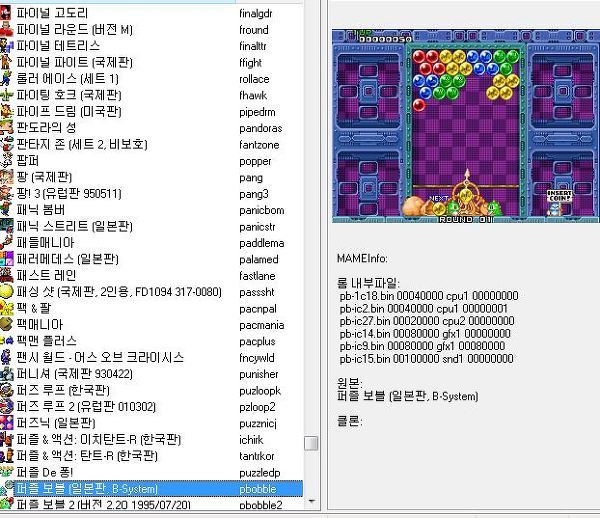
Task: Click the game list scrollbar thumb
Action: pyautogui.click(x=311, y=443)
